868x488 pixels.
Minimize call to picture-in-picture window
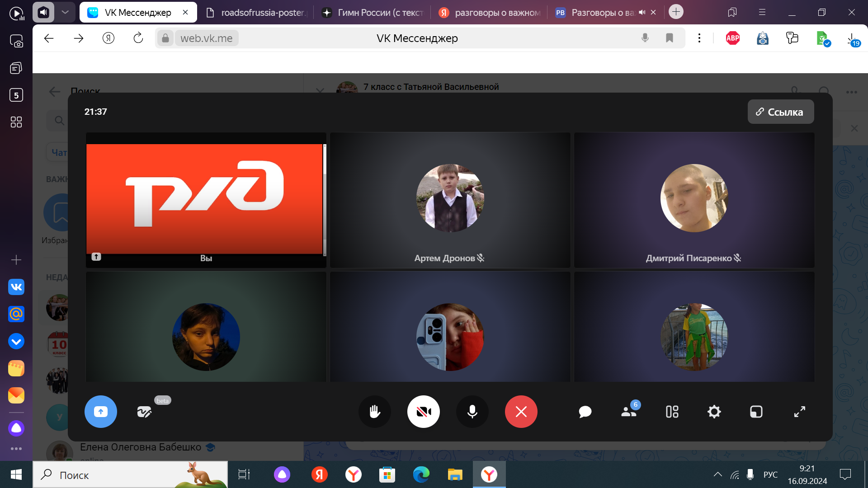click(756, 412)
